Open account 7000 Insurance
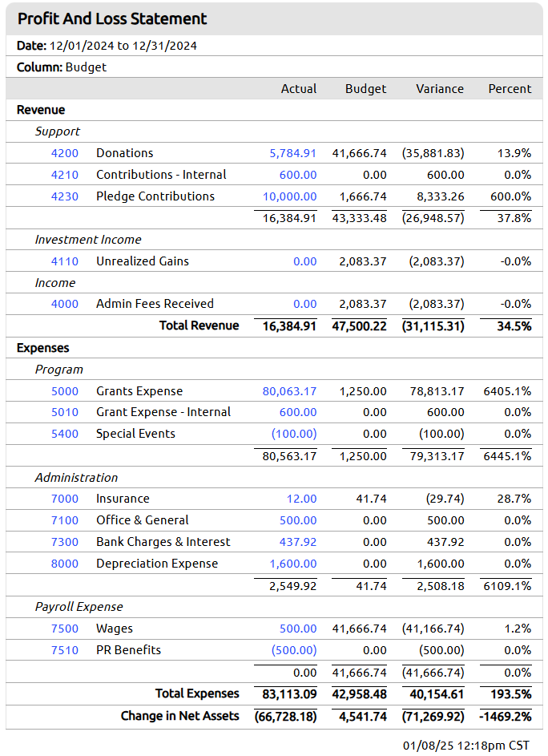This screenshot has height=756, width=548. coord(65,499)
